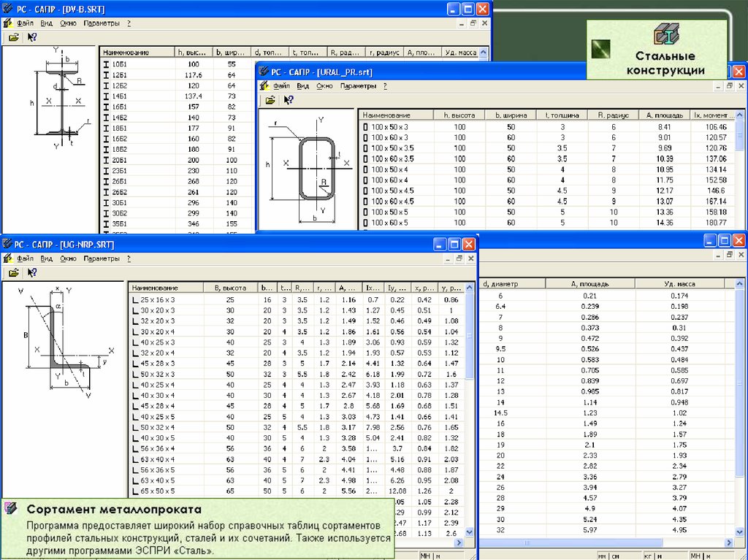The height and width of the screenshot is (560, 748).
Task: Activate context help icon in URAL_PR.srt window
Action: tap(289, 99)
